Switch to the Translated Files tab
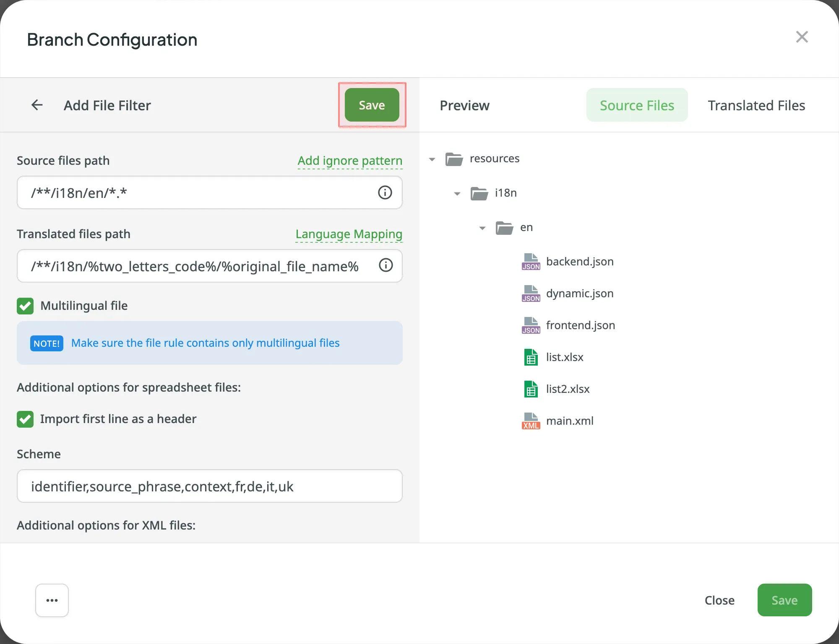839x644 pixels. 756,105
